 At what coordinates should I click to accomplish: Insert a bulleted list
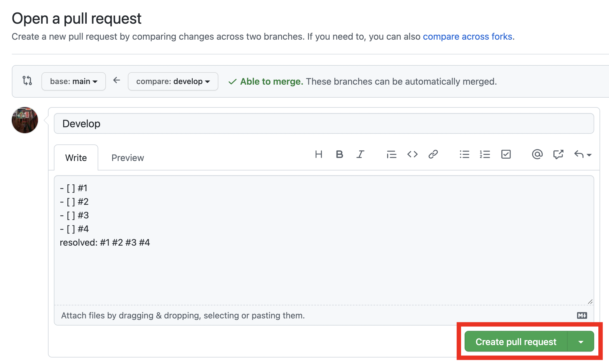coord(464,154)
